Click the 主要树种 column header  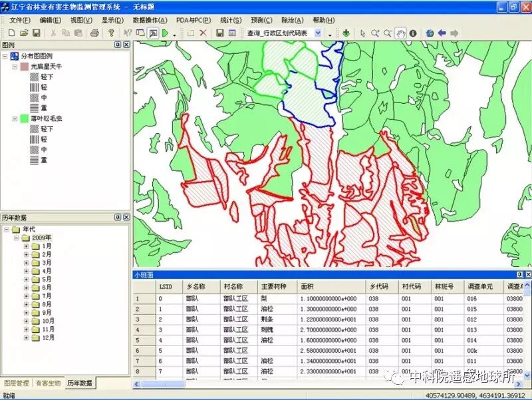click(277, 286)
